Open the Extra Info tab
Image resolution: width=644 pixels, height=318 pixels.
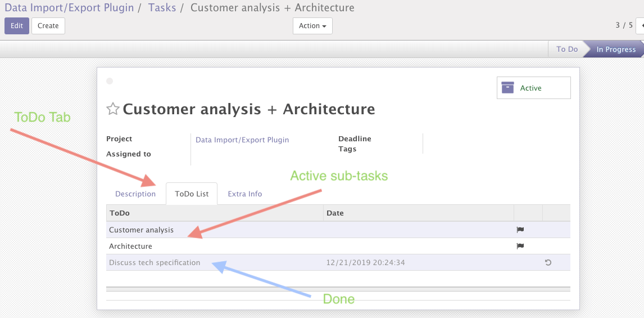click(x=245, y=194)
